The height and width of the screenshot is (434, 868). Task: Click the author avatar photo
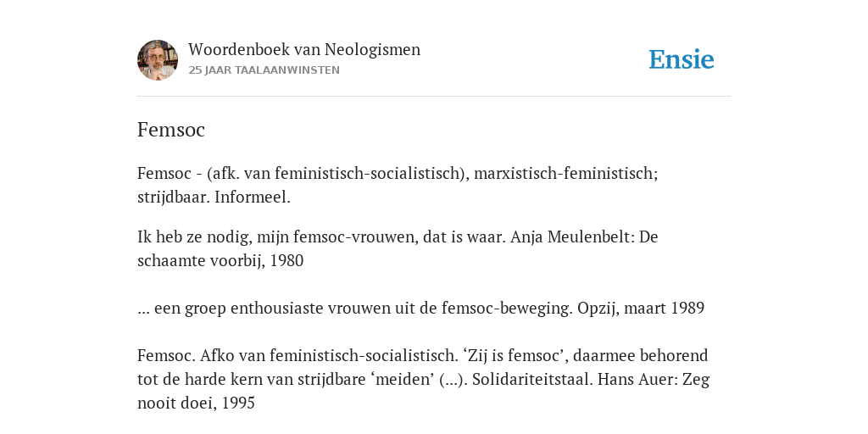[x=158, y=60]
